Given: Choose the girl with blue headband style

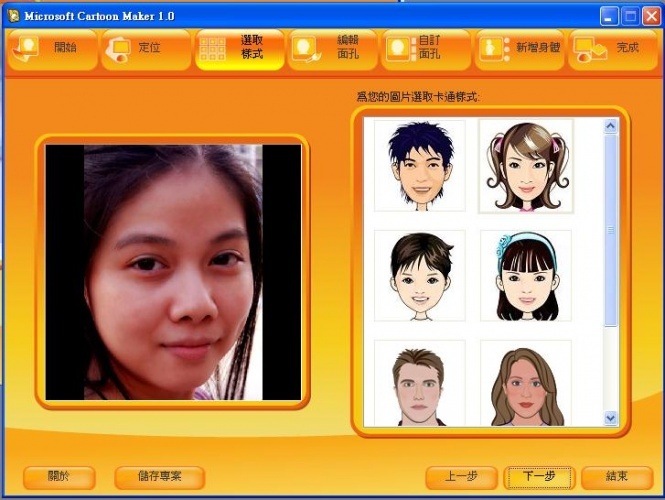Looking at the screenshot, I should click(x=525, y=275).
